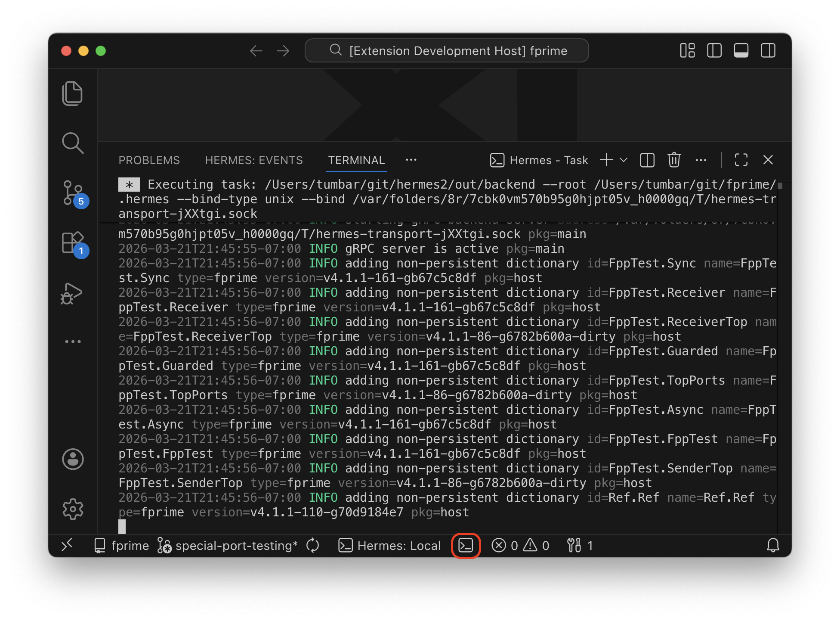Kill terminal with the trash icon
The image size is (840, 621).
674,160
